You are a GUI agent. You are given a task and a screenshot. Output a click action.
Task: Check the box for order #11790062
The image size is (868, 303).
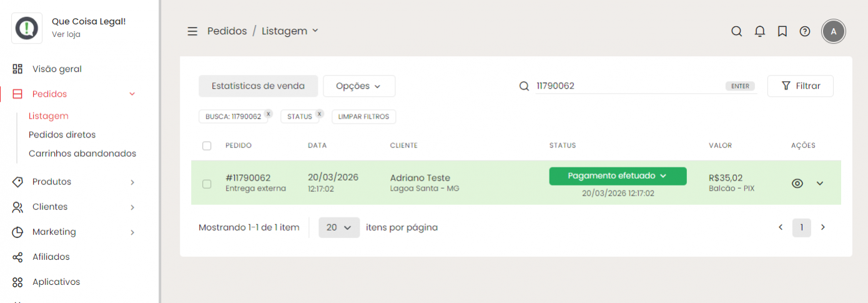click(x=207, y=184)
